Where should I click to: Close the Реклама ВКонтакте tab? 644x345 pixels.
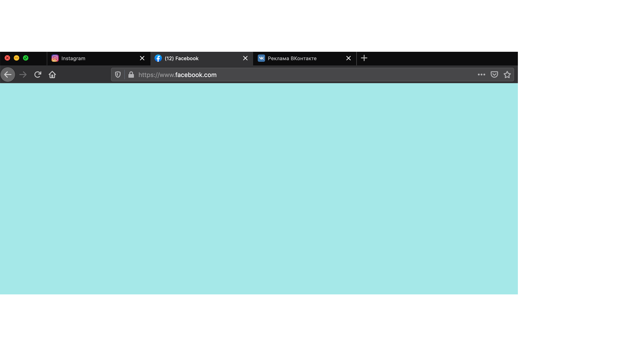[x=348, y=58]
